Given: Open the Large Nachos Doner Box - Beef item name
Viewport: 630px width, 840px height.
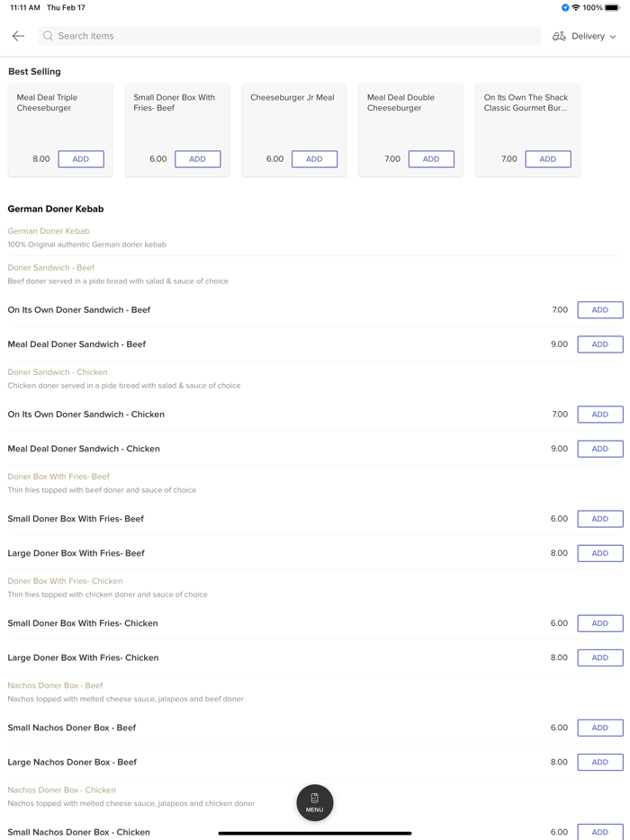Looking at the screenshot, I should coord(72,763).
